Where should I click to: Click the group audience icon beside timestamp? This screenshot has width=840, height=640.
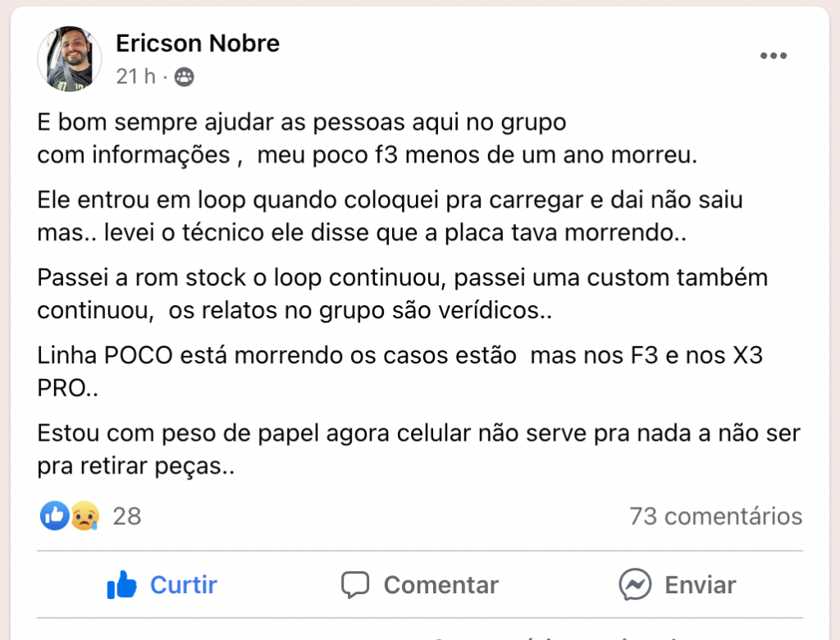coord(184,77)
